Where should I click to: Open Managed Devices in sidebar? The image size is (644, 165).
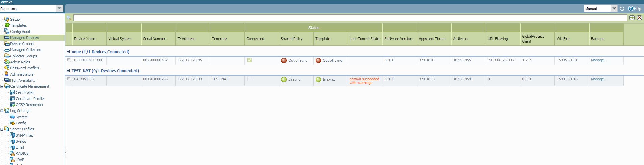pos(24,38)
